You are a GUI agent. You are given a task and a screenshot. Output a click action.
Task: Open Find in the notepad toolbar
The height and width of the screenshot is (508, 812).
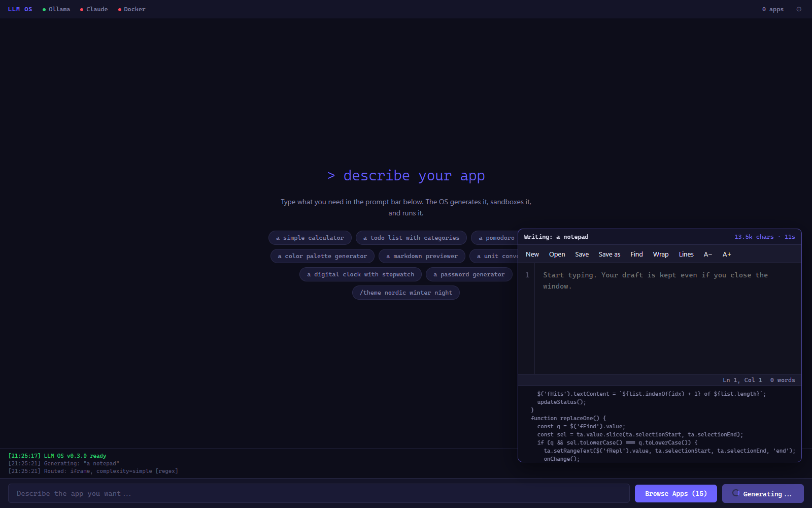636,255
